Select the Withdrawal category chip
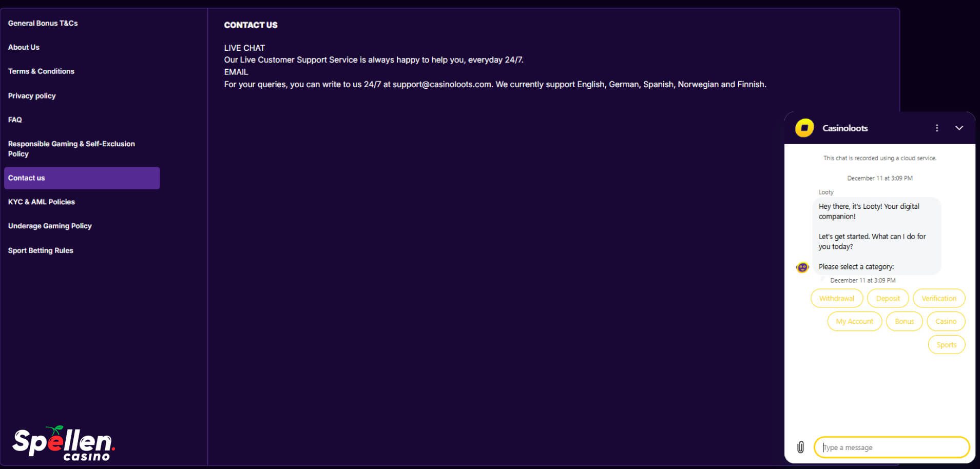Image resolution: width=980 pixels, height=469 pixels. (837, 298)
